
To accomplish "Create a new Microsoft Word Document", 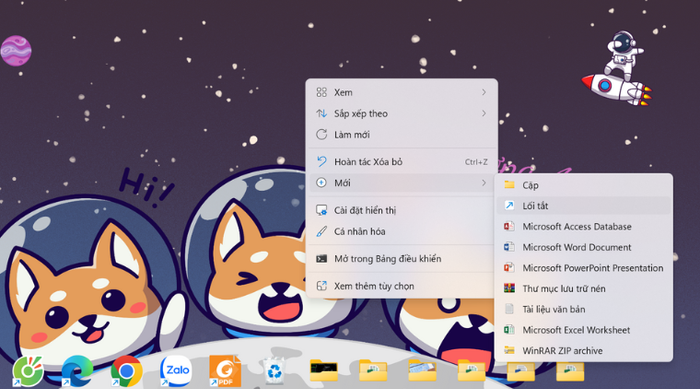I will [x=583, y=247].
